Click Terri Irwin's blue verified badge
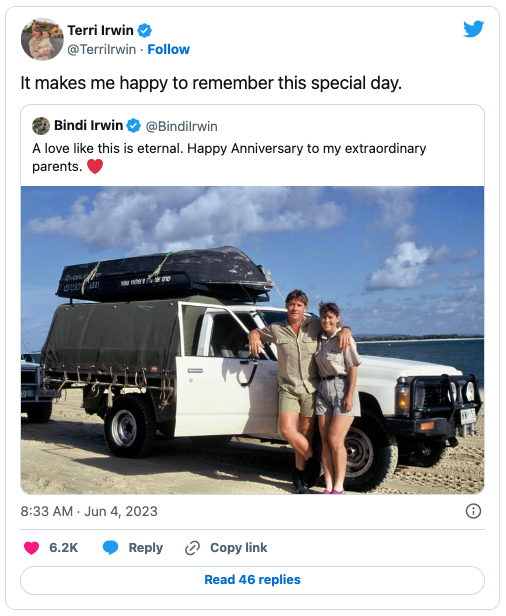Screen dimensions: 506x616 coord(145,30)
